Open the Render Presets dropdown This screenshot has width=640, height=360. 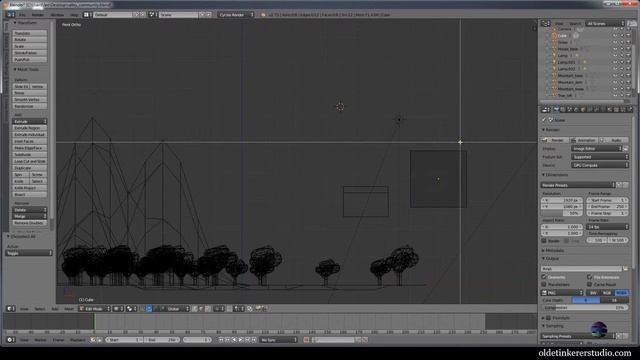click(578, 185)
